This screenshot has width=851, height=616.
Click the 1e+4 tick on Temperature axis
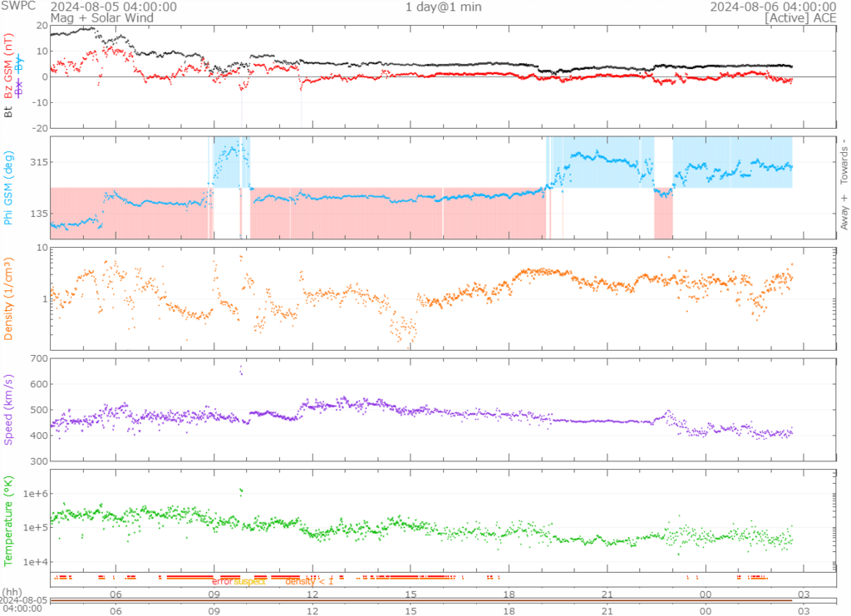coord(35,562)
